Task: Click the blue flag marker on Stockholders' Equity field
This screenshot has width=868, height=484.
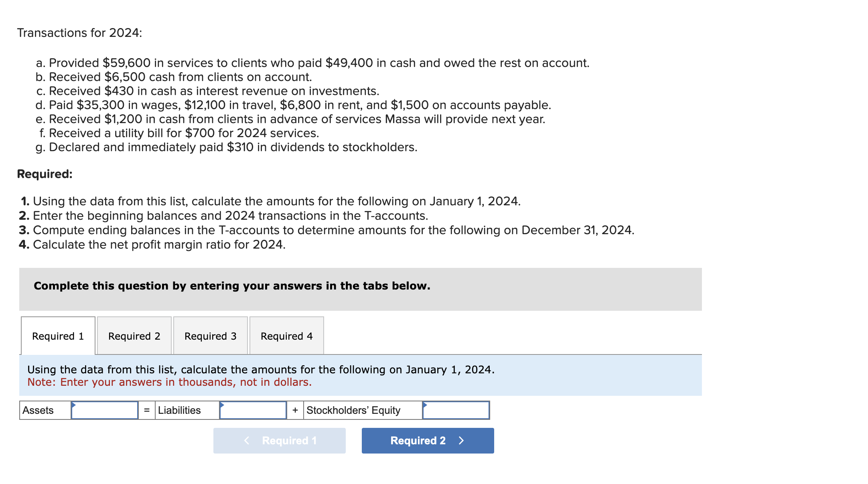Action: pos(425,404)
